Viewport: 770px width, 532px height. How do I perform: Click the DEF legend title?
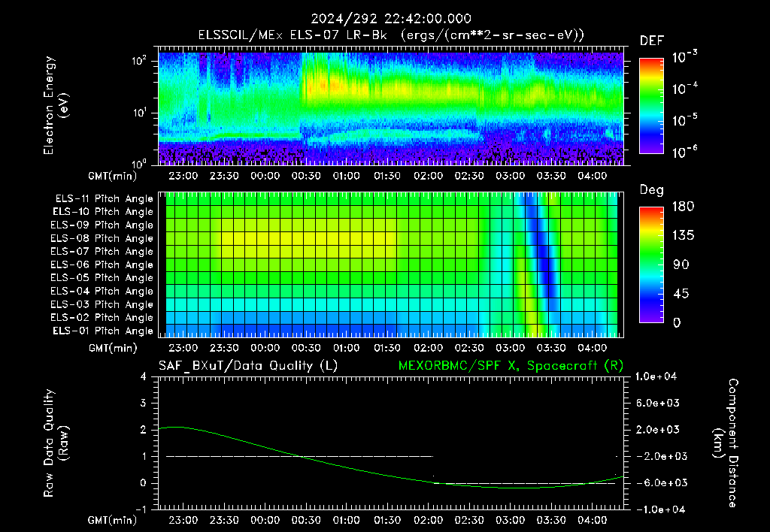pyautogui.click(x=652, y=41)
